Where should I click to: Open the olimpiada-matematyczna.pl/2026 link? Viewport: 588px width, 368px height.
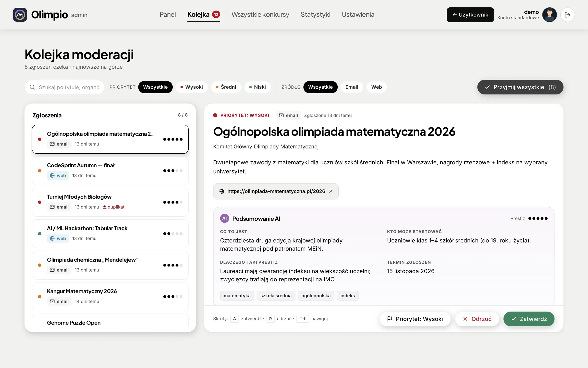pyautogui.click(x=276, y=191)
